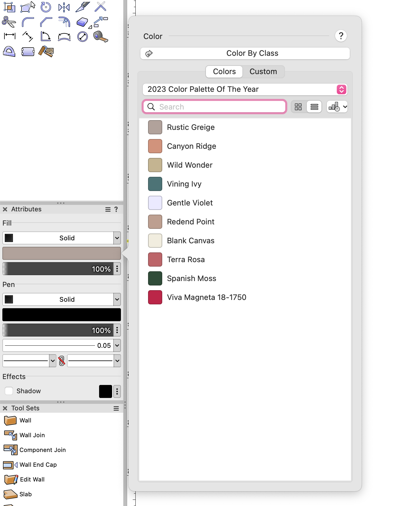
Task: Select the Mirror tool
Action: (64, 7)
